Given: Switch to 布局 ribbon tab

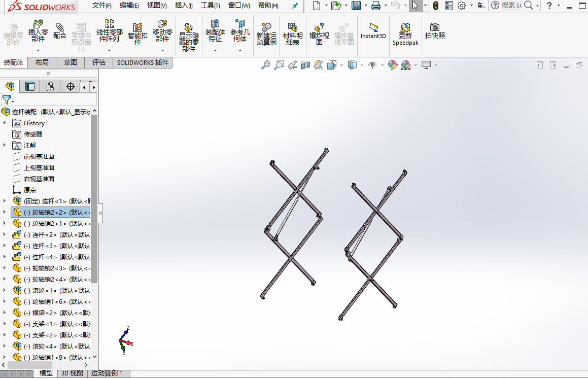Looking at the screenshot, I should [42, 62].
